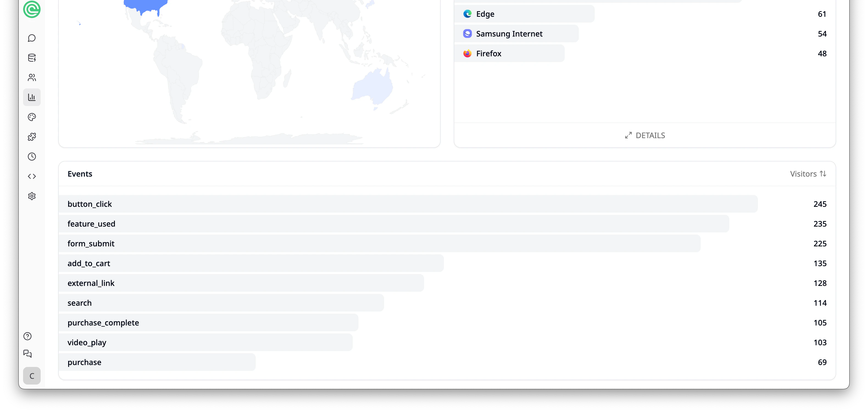Open the feedback chat icon near the bottom

(27, 354)
